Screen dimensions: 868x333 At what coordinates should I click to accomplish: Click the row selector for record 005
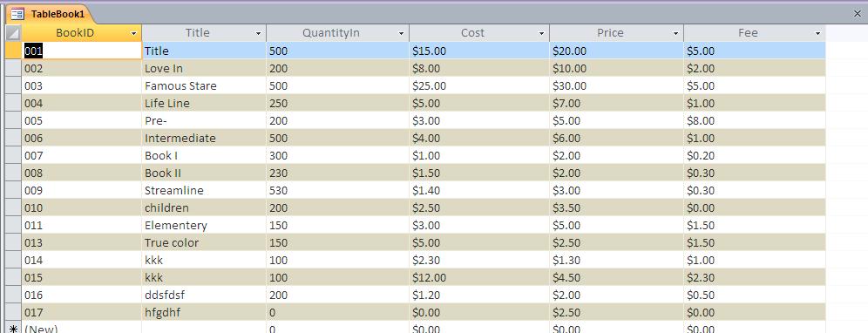click(13, 121)
